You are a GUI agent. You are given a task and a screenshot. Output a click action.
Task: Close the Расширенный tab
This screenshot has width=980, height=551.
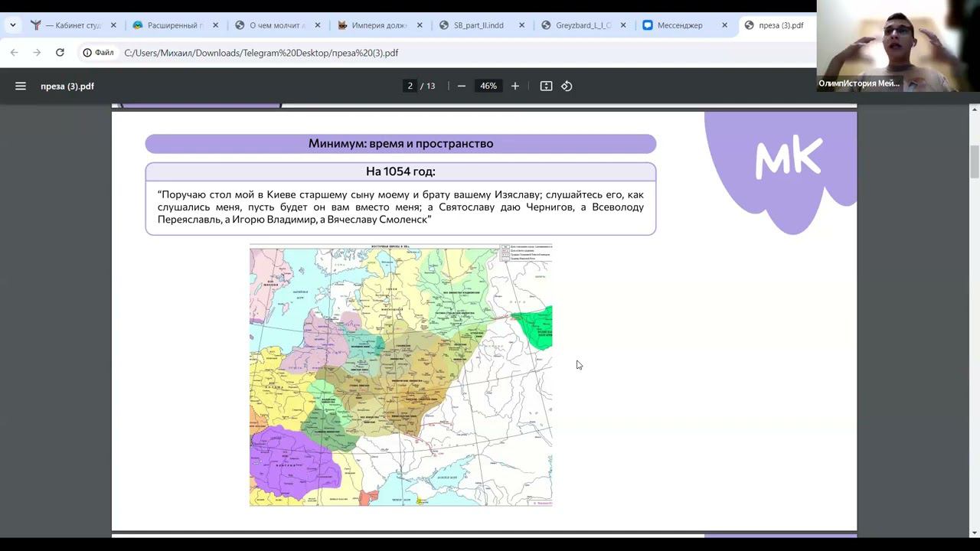215,25
